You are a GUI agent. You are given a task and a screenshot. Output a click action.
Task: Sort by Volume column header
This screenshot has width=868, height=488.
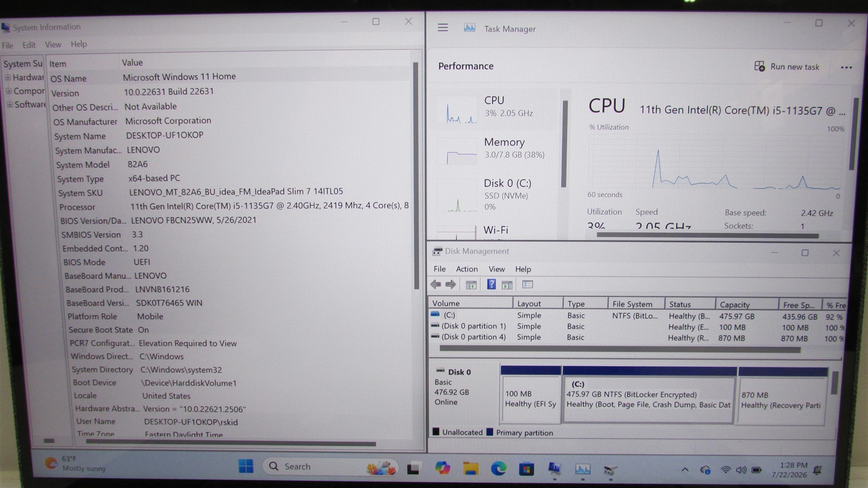click(x=470, y=303)
